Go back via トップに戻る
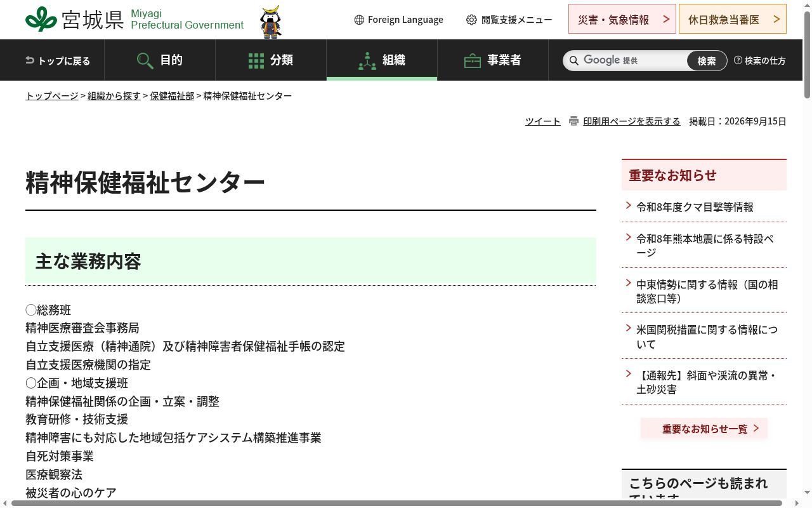This screenshot has width=812, height=508. click(58, 60)
